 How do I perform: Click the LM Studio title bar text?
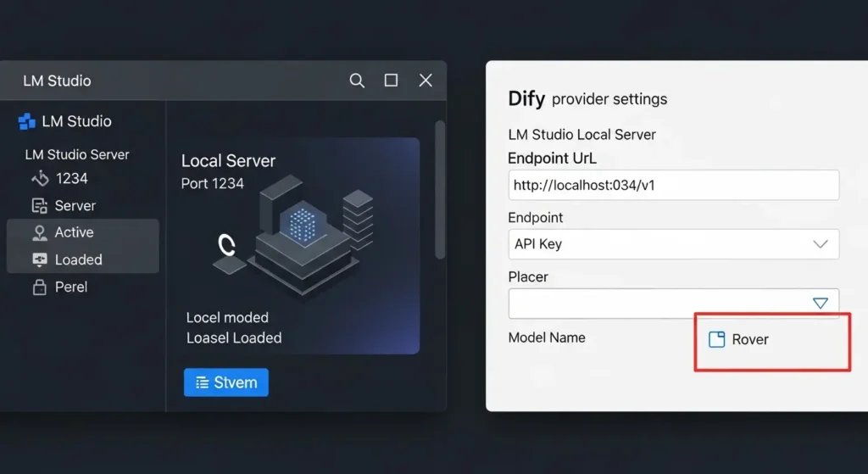(57, 81)
